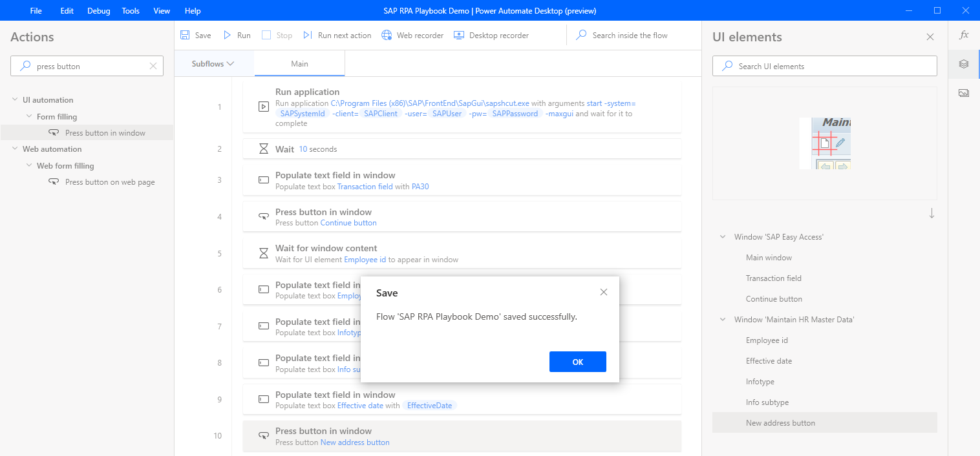Click the UI element preview thumbnail
This screenshot has height=456, width=980.
coord(825,143)
